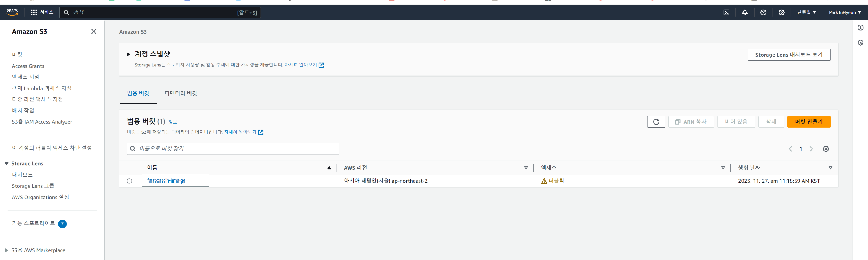Sort by creation date column arrow
Viewport: 868px width, 260px height.
pos(830,168)
